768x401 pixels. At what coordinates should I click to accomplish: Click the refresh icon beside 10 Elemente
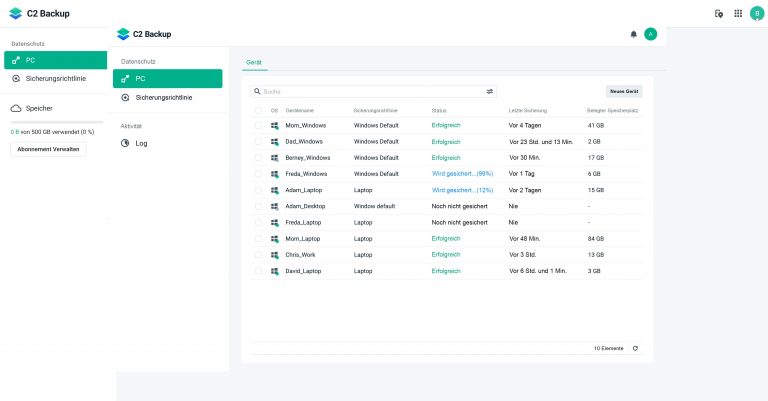(x=635, y=348)
